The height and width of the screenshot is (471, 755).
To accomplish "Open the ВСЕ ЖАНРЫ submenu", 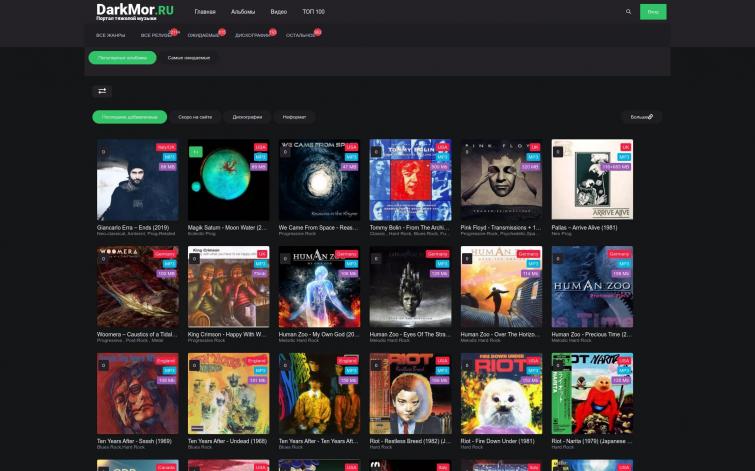I will click(110, 36).
